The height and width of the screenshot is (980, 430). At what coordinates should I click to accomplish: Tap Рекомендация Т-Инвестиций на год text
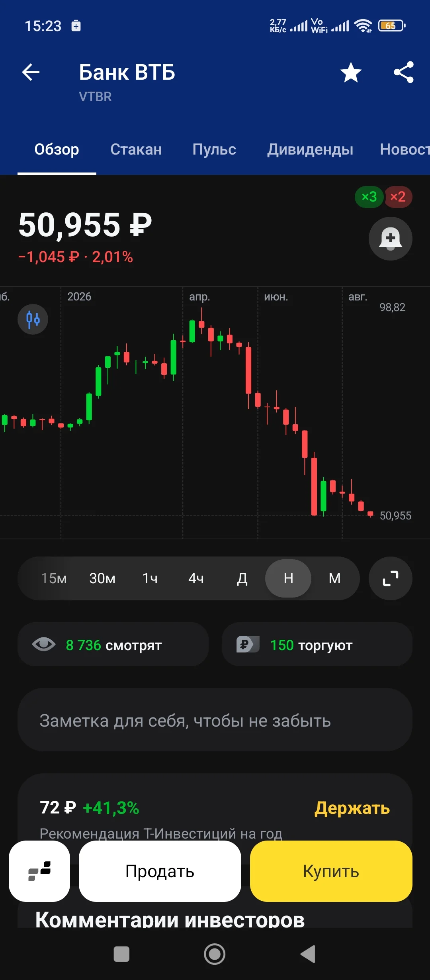[161, 833]
